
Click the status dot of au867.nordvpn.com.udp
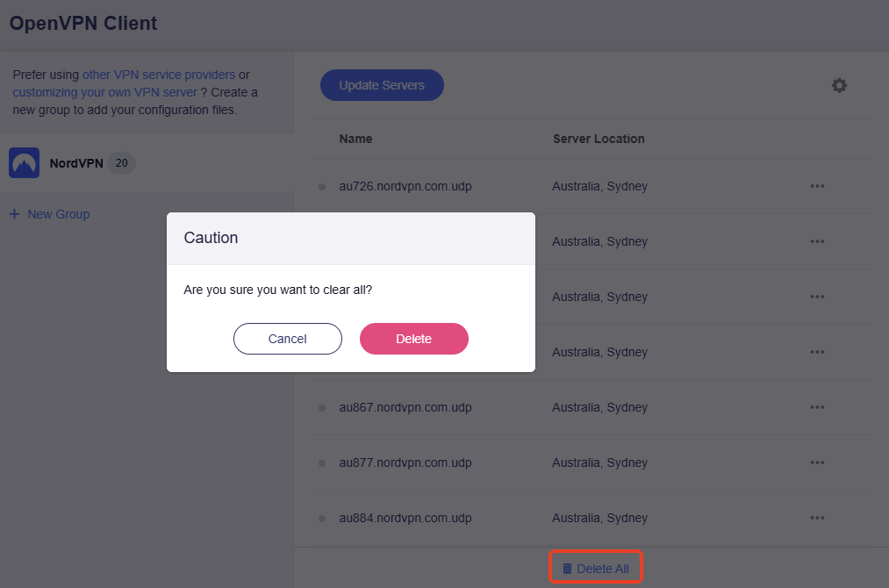(x=322, y=408)
